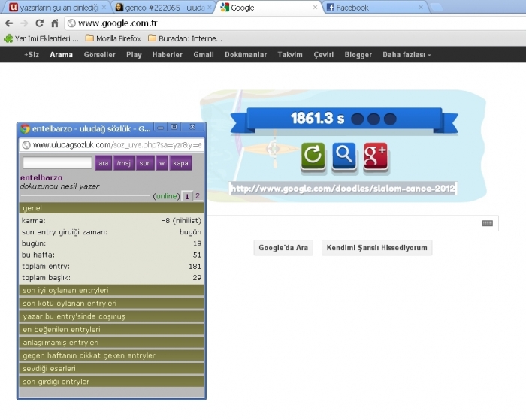
Task: Open Dokümanlar in Google bar
Action: [246, 55]
